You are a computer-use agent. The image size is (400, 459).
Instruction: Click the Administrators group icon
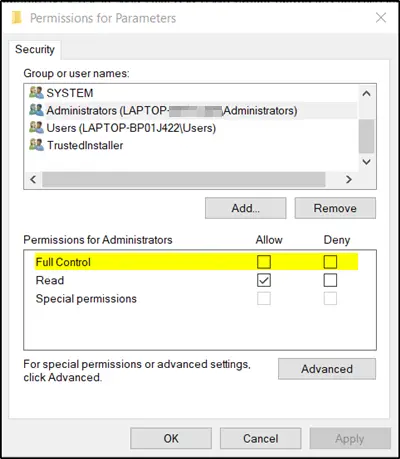(x=36, y=110)
